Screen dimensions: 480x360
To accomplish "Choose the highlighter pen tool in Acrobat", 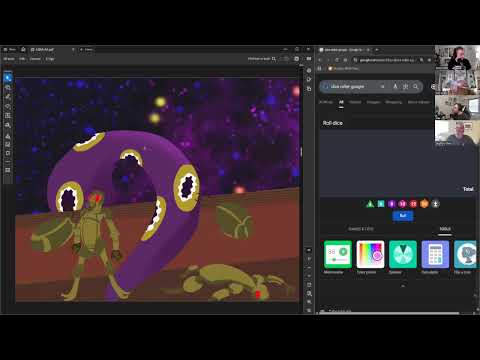I will pyautogui.click(x=8, y=97).
